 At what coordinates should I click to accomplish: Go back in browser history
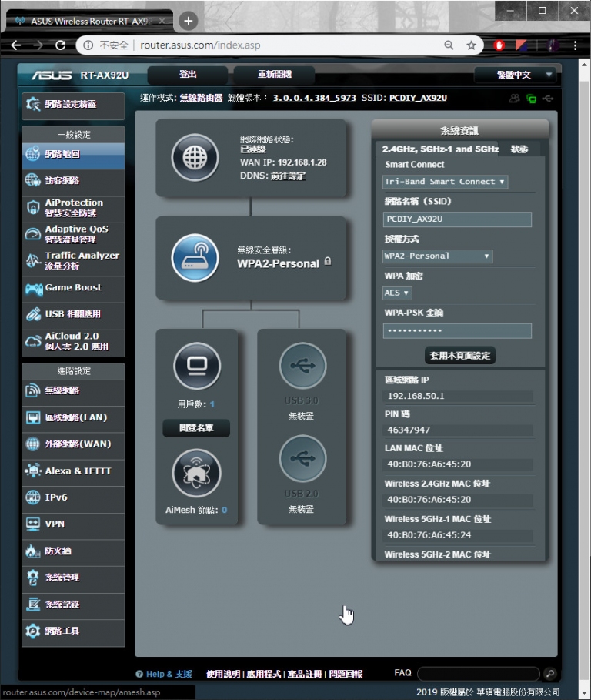16,45
